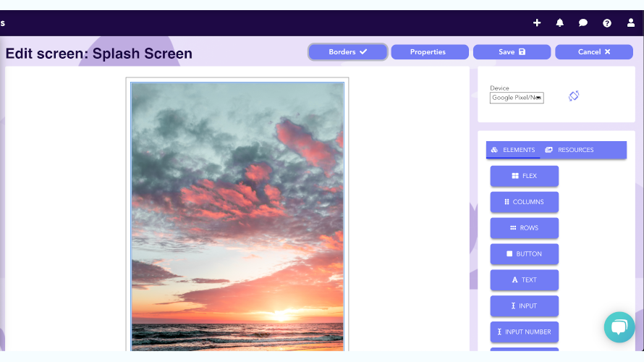Add an Input element
Viewport: 644px width, 362px height.
524,306
